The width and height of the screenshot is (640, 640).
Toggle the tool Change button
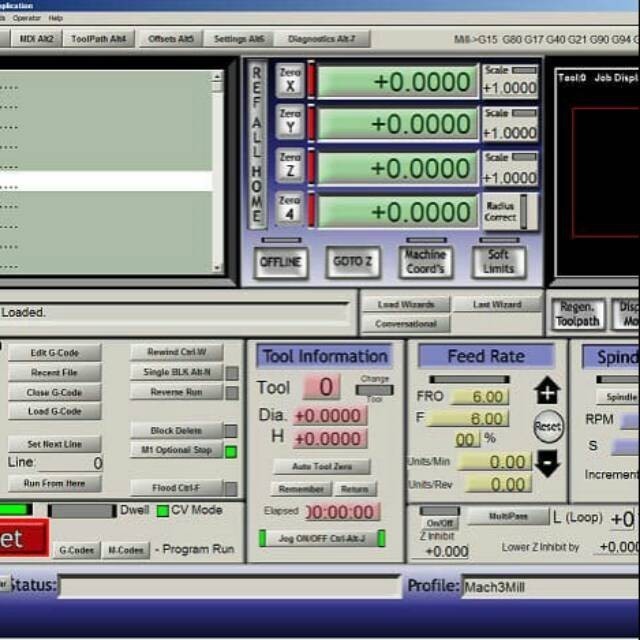click(374, 390)
